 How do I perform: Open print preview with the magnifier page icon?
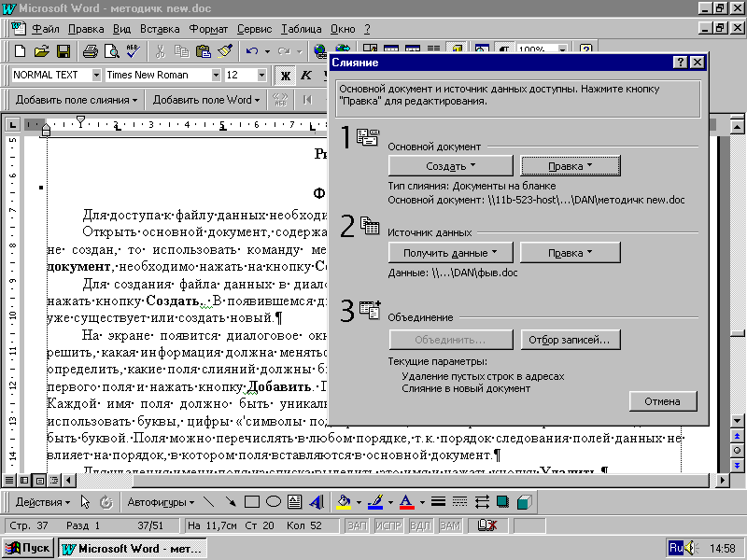(x=111, y=50)
